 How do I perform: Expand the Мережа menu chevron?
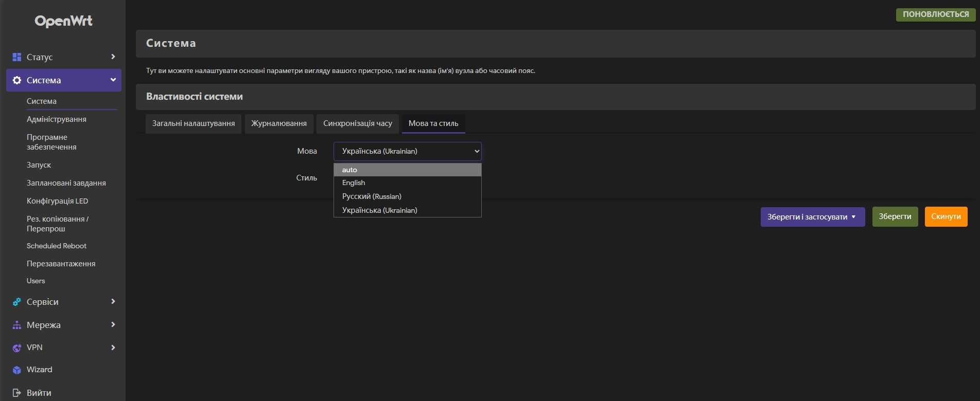coord(113,324)
